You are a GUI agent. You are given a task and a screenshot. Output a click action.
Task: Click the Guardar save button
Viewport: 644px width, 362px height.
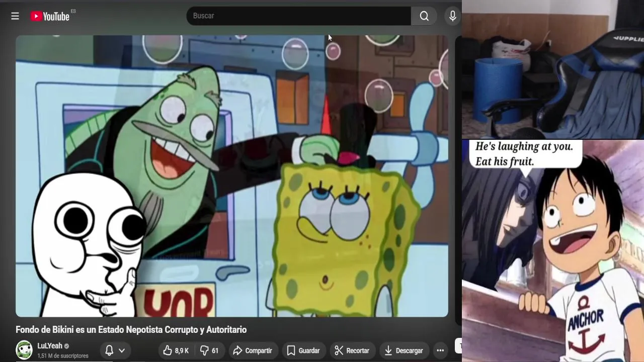click(x=303, y=350)
